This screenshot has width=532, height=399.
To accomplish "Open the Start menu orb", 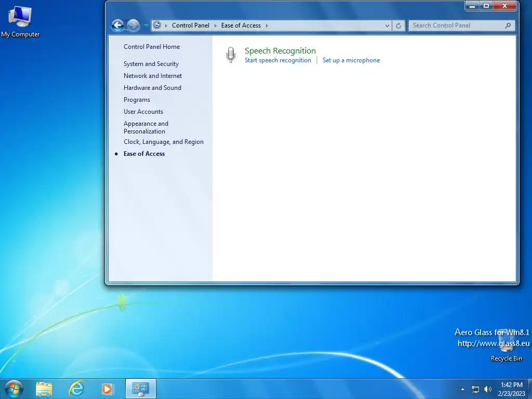I will click(14, 389).
